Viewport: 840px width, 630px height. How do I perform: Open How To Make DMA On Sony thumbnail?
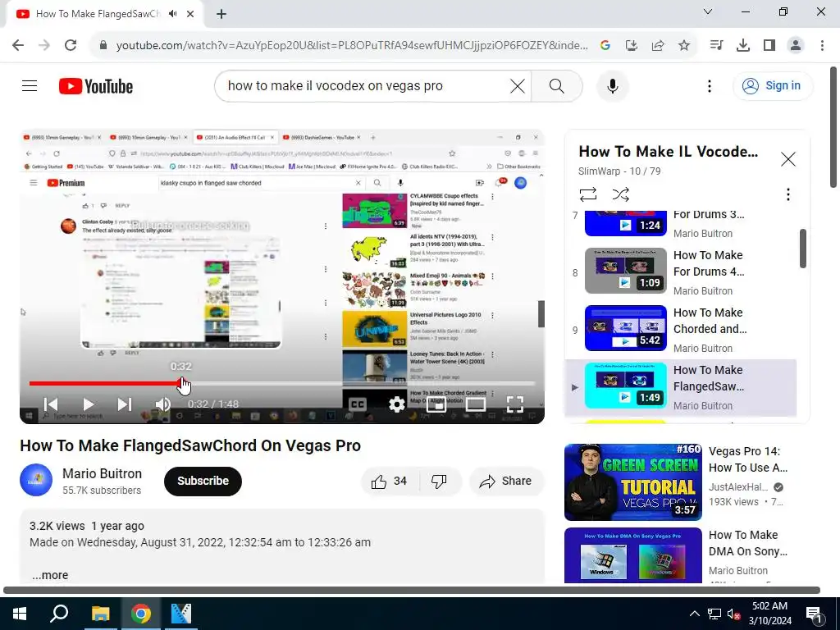[632, 555]
